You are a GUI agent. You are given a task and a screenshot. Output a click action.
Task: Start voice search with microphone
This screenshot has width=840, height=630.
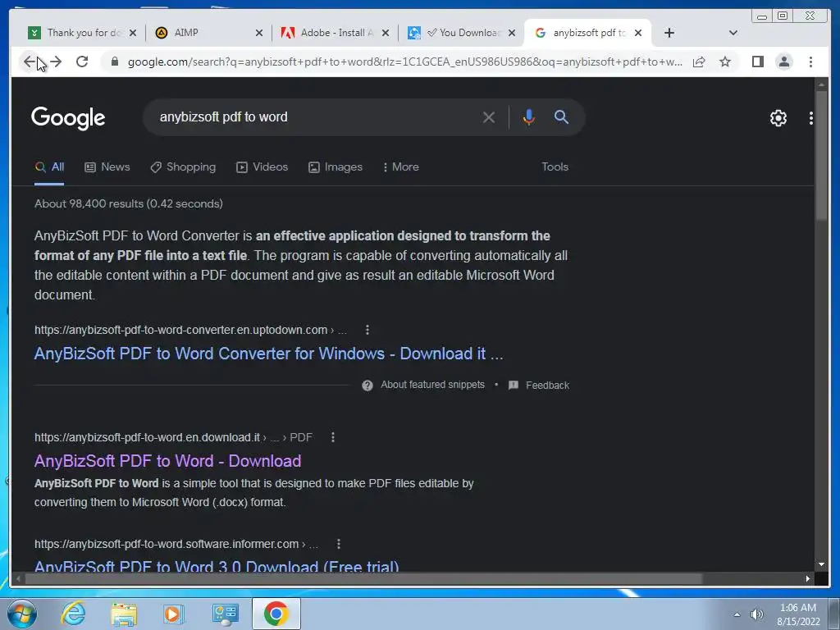[x=528, y=117]
